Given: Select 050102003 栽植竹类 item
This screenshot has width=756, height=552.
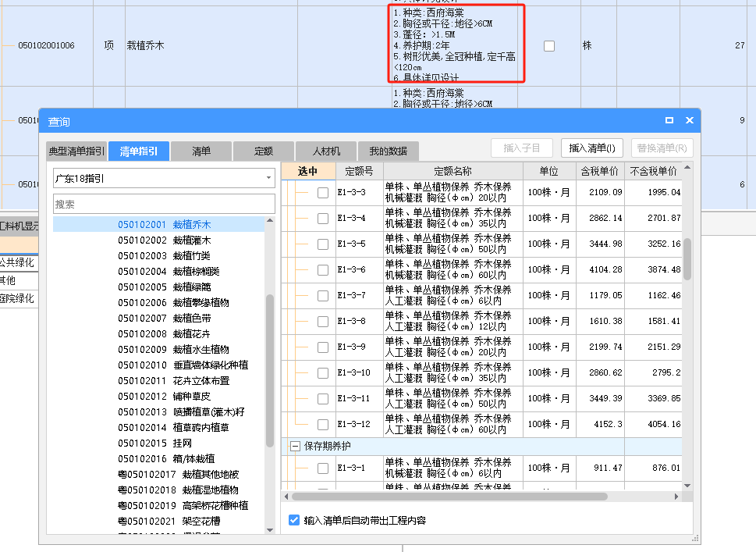Looking at the screenshot, I should point(165,256).
